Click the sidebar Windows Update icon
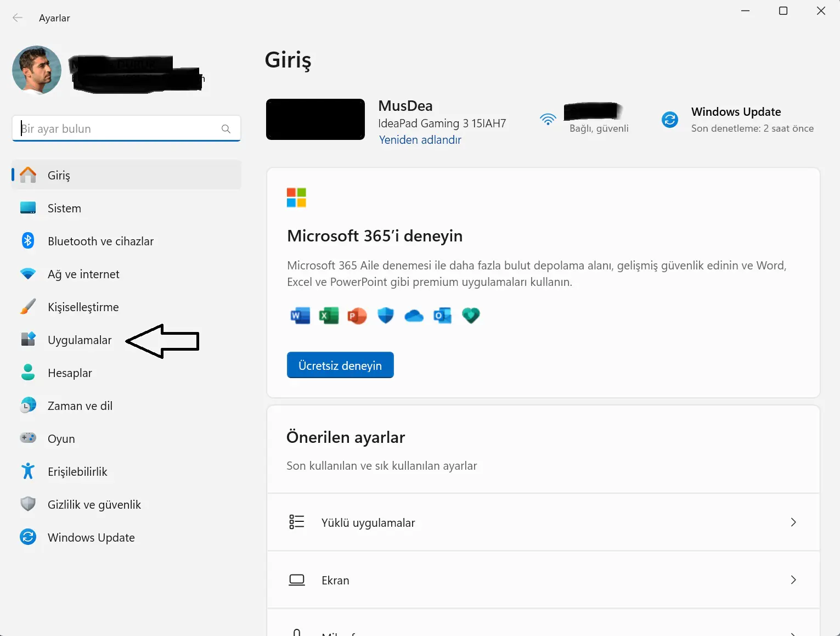The image size is (840, 636). [28, 537]
